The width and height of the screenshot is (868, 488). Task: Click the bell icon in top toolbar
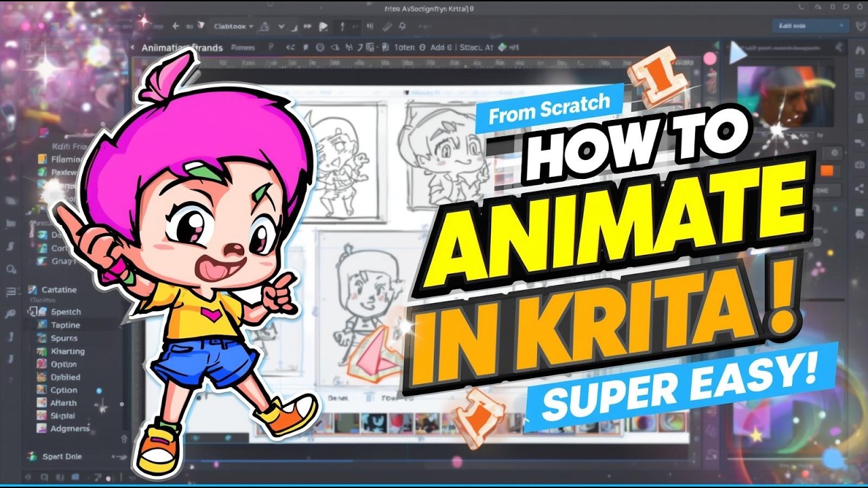pyautogui.click(x=402, y=26)
